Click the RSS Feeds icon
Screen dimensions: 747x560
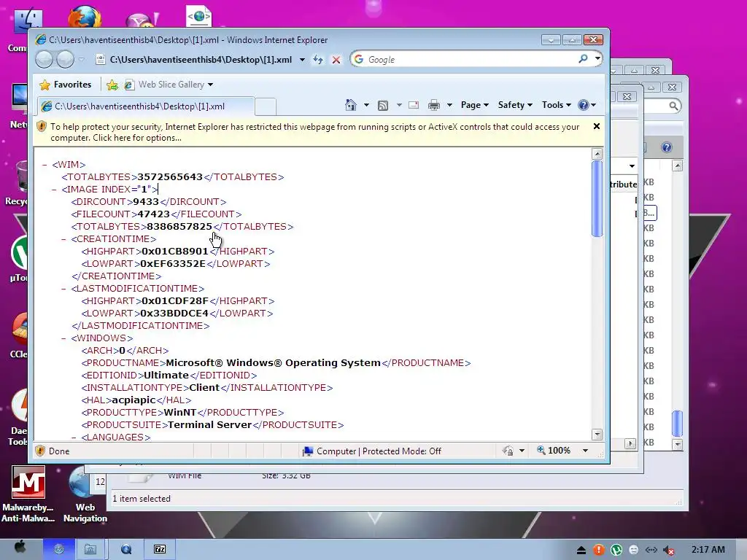(x=382, y=105)
